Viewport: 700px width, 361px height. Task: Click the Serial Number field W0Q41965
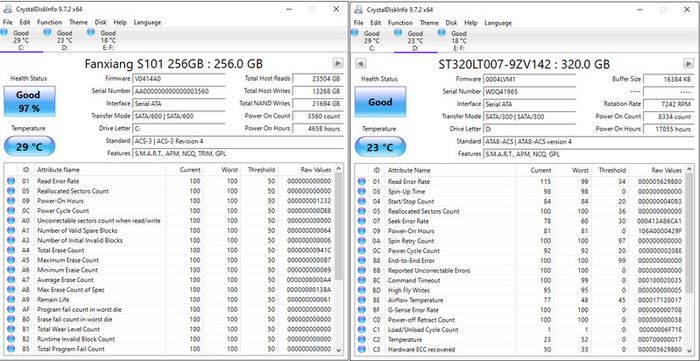click(529, 91)
